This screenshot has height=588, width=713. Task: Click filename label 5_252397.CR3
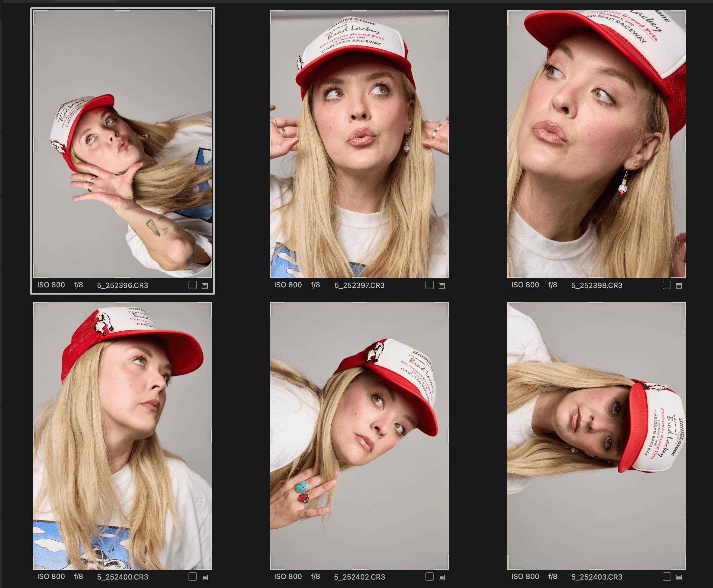[360, 286]
